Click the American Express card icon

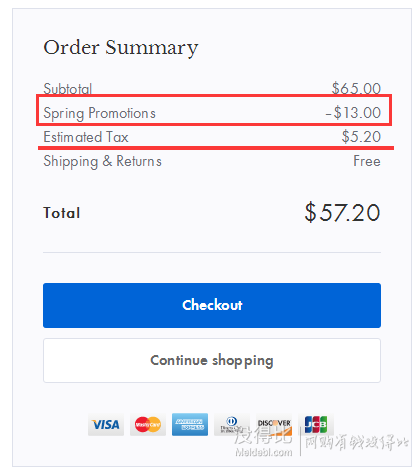tap(190, 424)
